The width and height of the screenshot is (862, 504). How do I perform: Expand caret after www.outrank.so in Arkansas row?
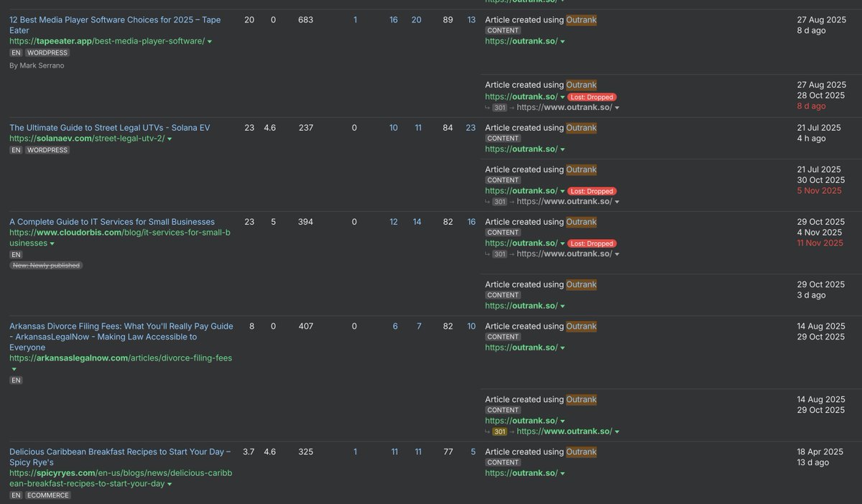(617, 432)
